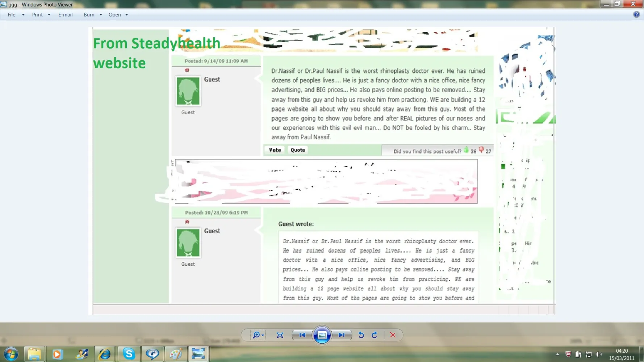The width and height of the screenshot is (644, 362).
Task: Open the Photo Viewer help icon
Action: click(636, 14)
